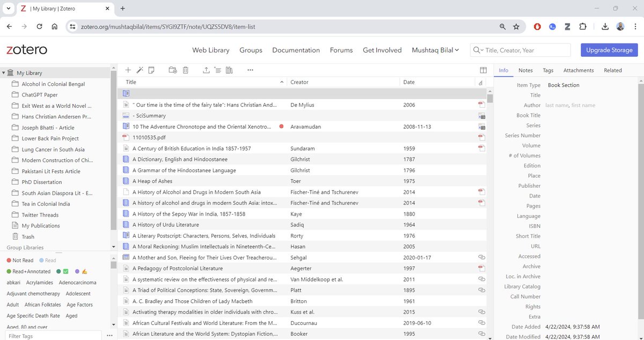Screen dimensions: 644x340
Task: Click the browser Home button
Action: pos(55,26)
